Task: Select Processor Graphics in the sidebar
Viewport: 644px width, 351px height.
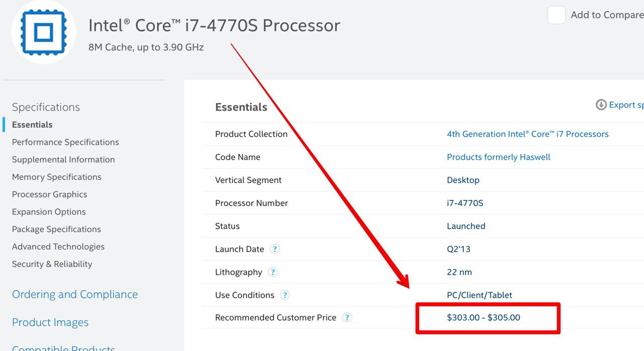Action: pos(49,194)
